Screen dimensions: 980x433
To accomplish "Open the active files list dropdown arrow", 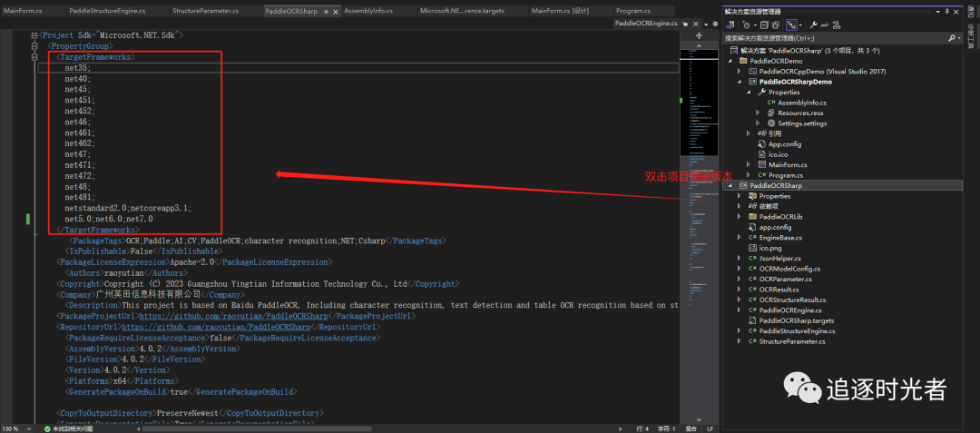I will [706, 25].
